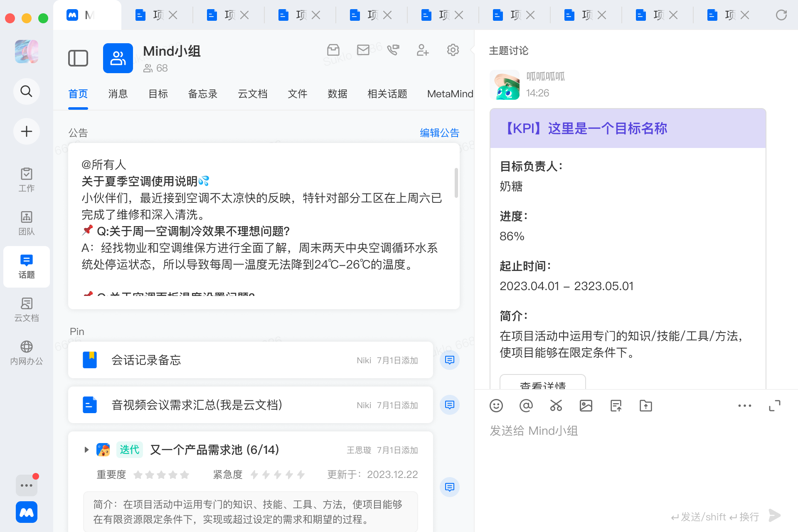Attach image using picture icon
Image resolution: width=798 pixels, height=532 pixels.
[x=586, y=406]
